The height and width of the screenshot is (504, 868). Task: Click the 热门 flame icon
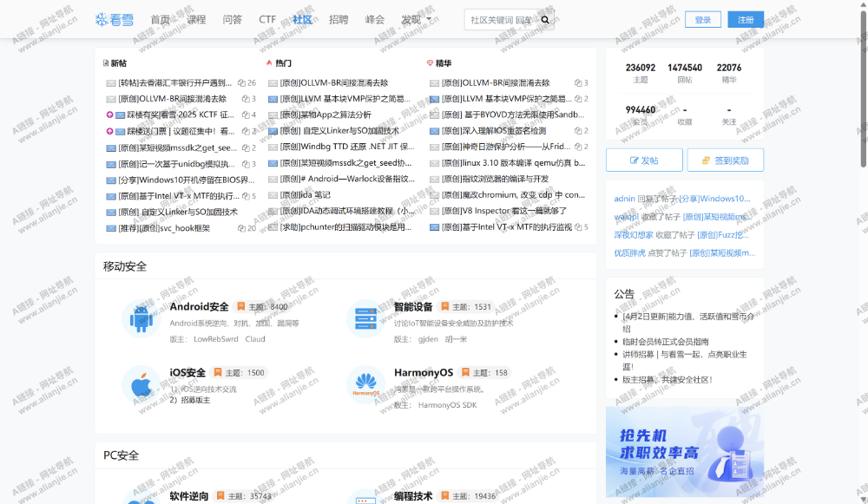[269, 63]
